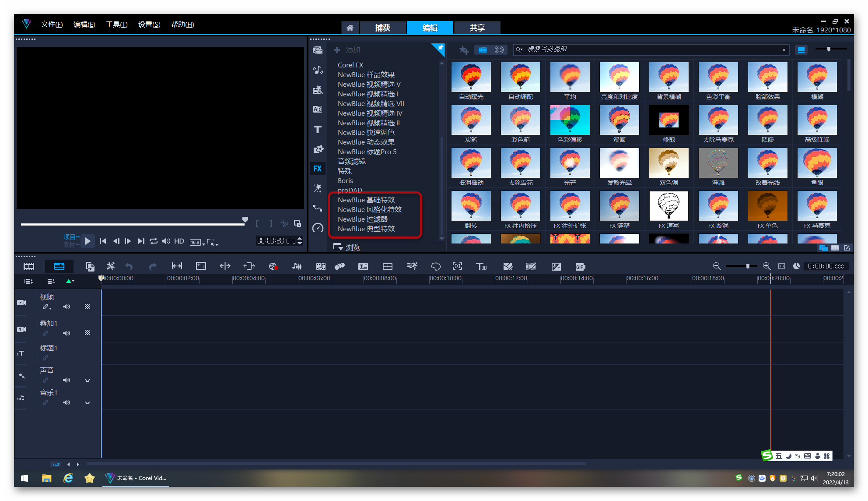Select the 音频滤镜 category
The height and width of the screenshot is (501, 868).
pyautogui.click(x=352, y=161)
